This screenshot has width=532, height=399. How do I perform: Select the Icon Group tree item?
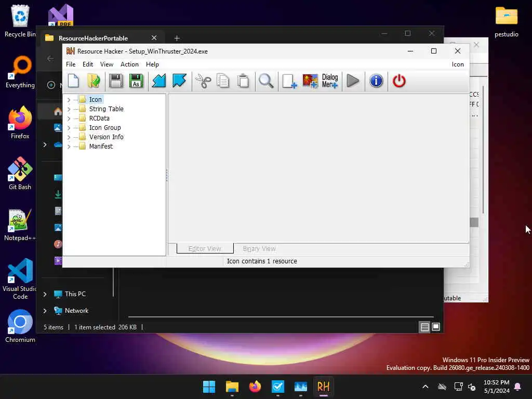(105, 128)
